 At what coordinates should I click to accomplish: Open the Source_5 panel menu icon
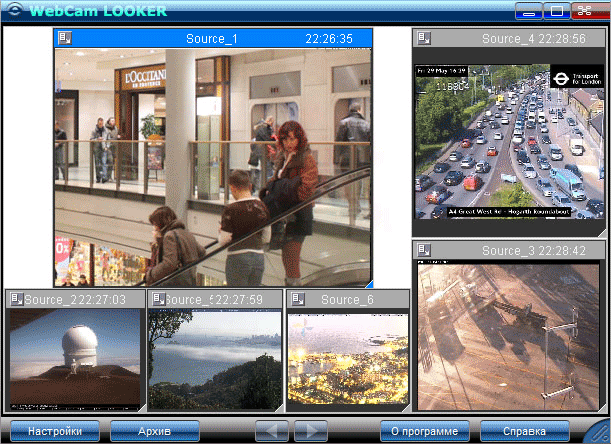(159, 299)
